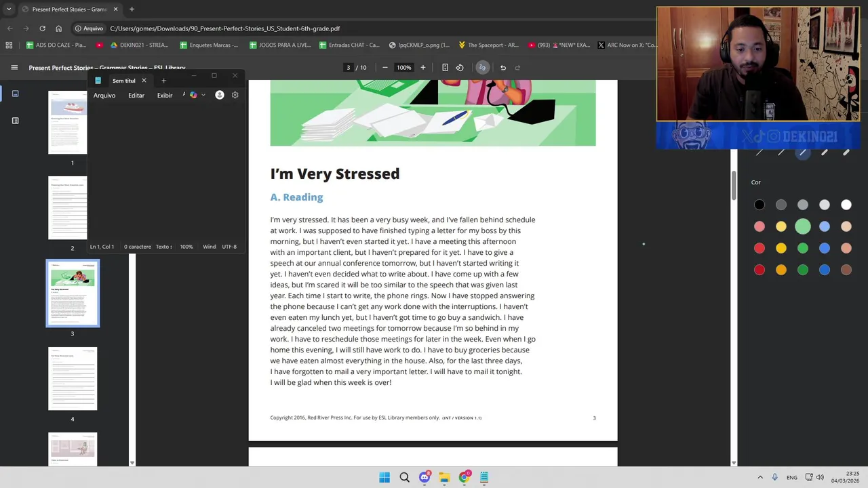The width and height of the screenshot is (868, 488).
Task: Pick the black color swatch
Action: click(x=759, y=205)
